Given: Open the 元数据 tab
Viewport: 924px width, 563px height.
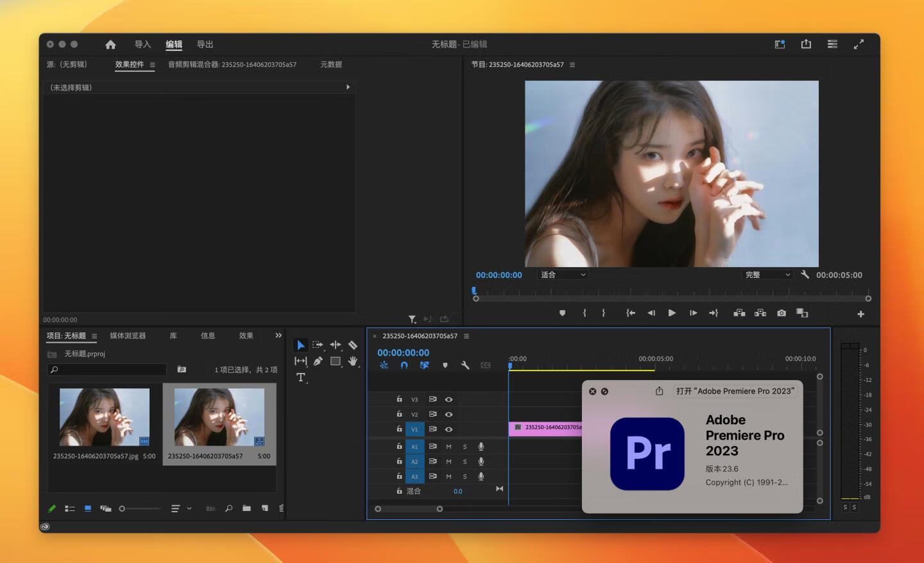Looking at the screenshot, I should (x=331, y=65).
